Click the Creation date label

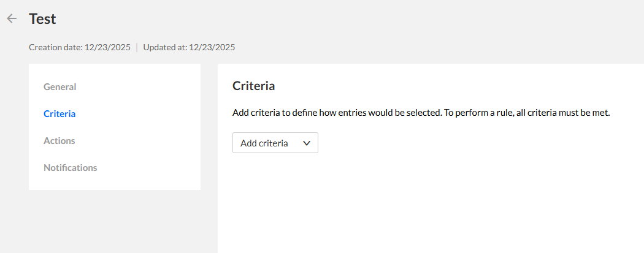[x=55, y=47]
